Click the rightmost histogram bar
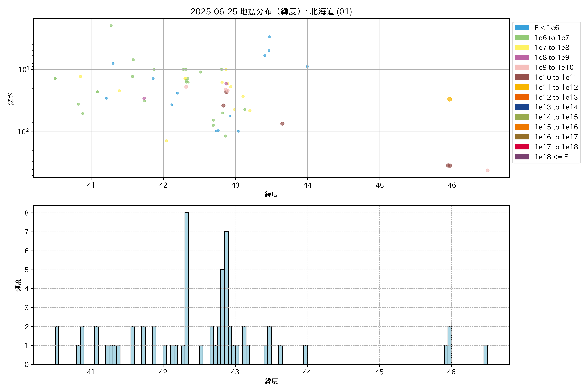 pyautogui.click(x=485, y=354)
